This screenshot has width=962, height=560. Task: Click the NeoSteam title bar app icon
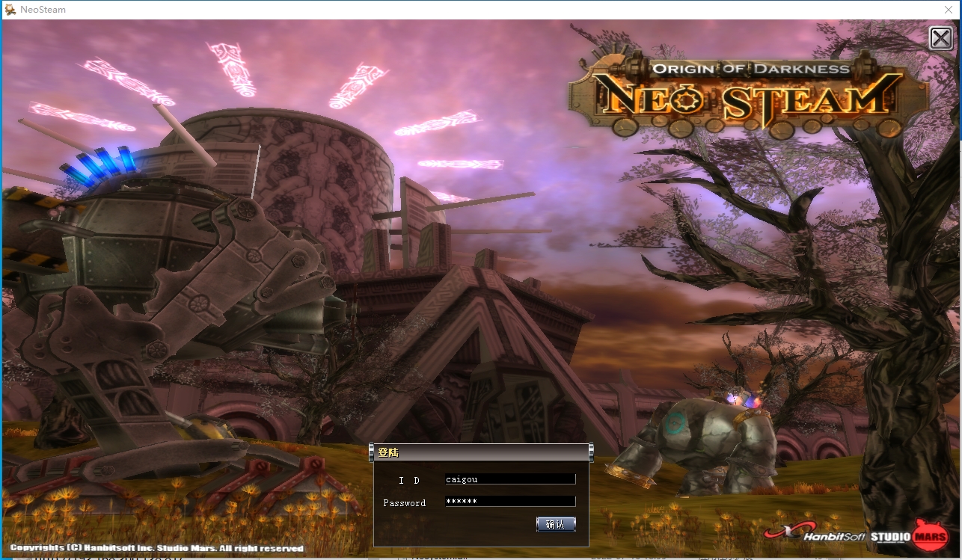tap(10, 10)
